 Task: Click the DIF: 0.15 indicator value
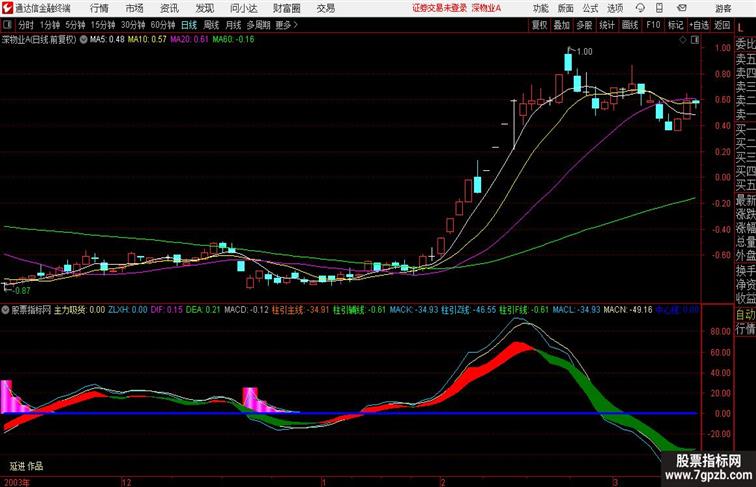pyautogui.click(x=167, y=310)
